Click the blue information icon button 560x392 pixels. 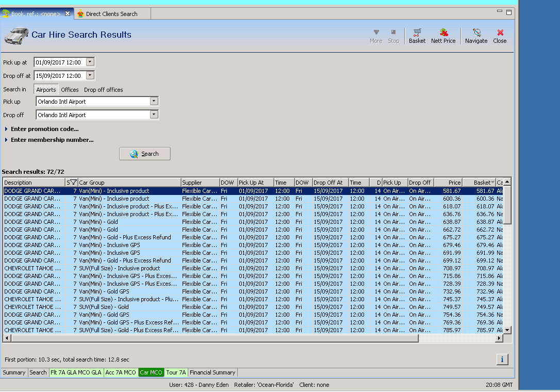pos(502,360)
